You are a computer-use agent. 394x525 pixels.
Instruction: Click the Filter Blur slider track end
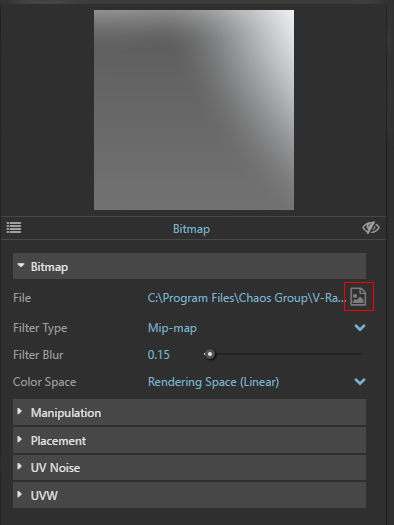tap(360, 354)
